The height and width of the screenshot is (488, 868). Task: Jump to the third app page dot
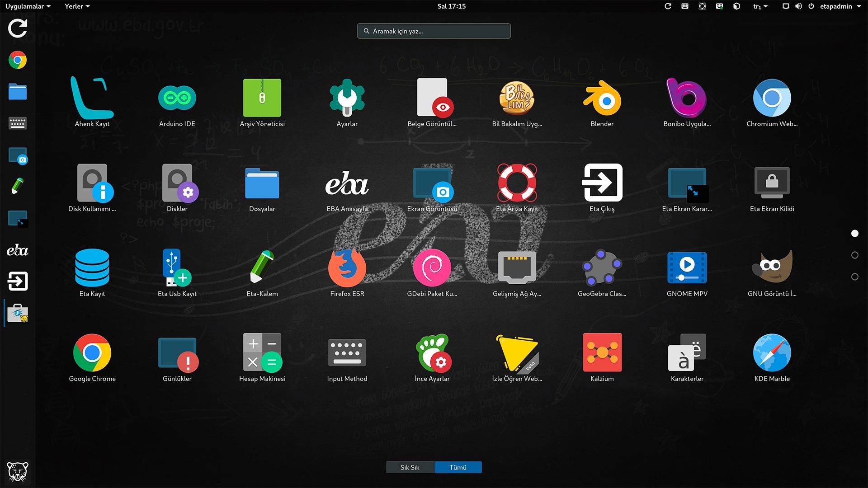(854, 277)
